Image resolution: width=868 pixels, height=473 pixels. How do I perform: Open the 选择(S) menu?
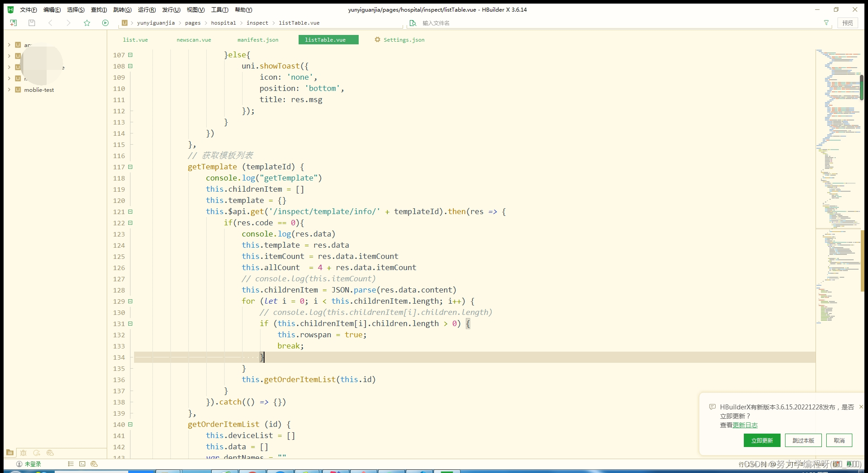[76, 9]
